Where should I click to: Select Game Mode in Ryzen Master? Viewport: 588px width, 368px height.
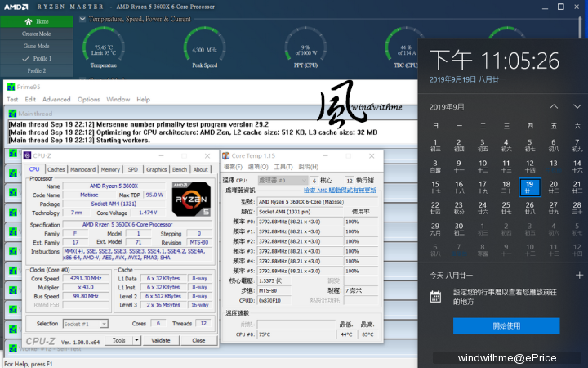37,46
